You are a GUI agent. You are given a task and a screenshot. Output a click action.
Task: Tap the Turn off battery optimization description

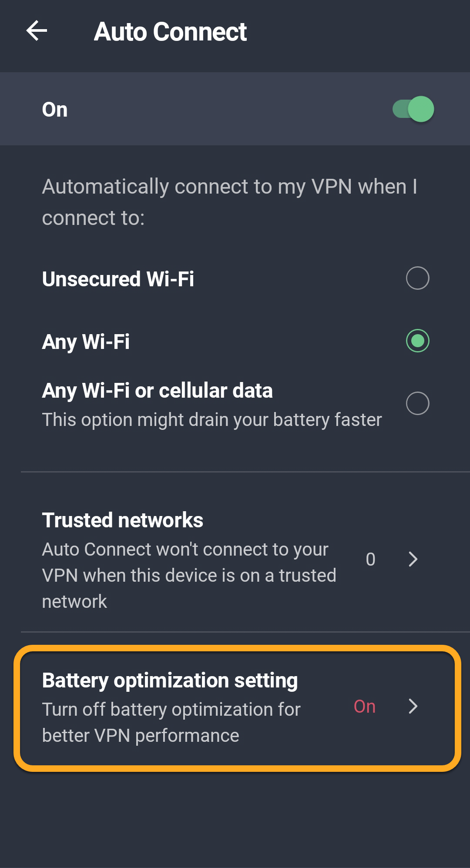coord(171,722)
